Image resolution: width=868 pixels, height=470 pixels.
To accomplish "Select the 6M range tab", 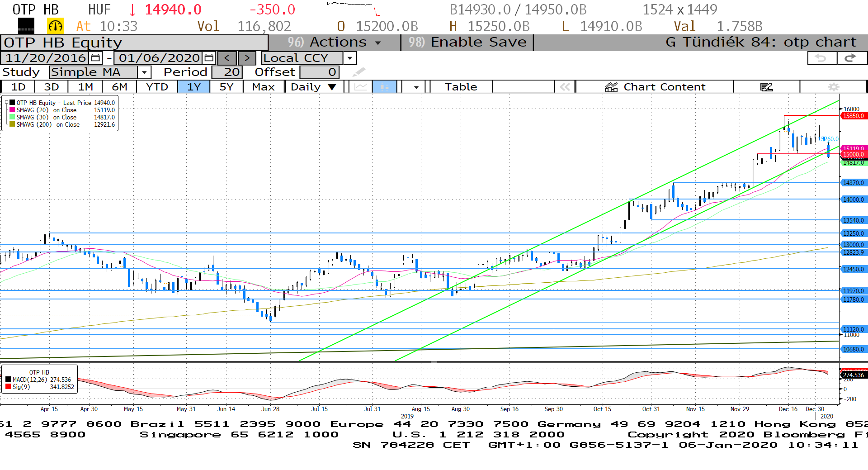I will click(x=119, y=87).
